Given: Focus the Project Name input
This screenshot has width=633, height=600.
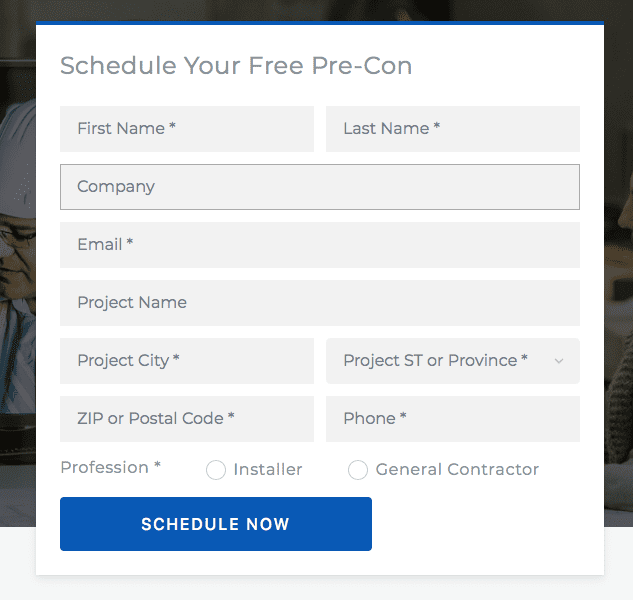Looking at the screenshot, I should pyautogui.click(x=319, y=303).
